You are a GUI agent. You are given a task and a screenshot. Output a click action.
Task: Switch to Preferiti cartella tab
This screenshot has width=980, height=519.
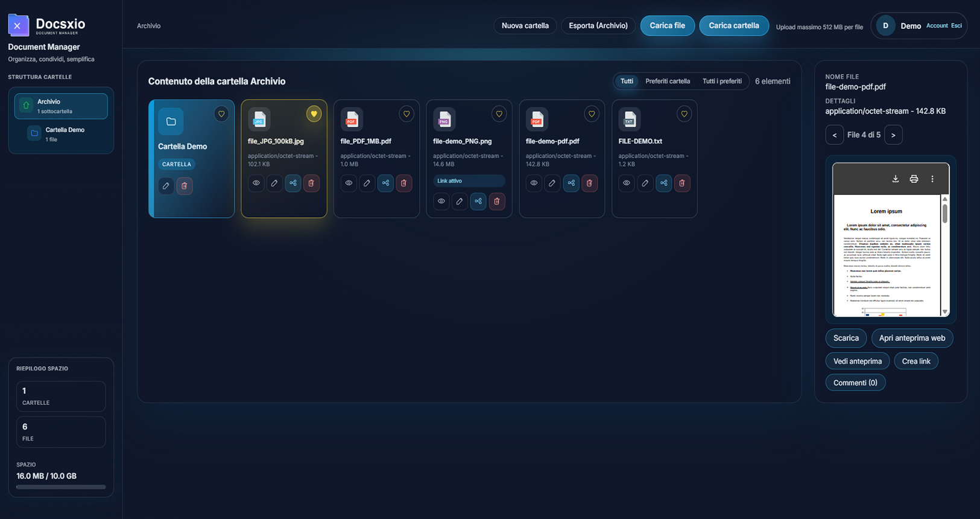click(668, 81)
